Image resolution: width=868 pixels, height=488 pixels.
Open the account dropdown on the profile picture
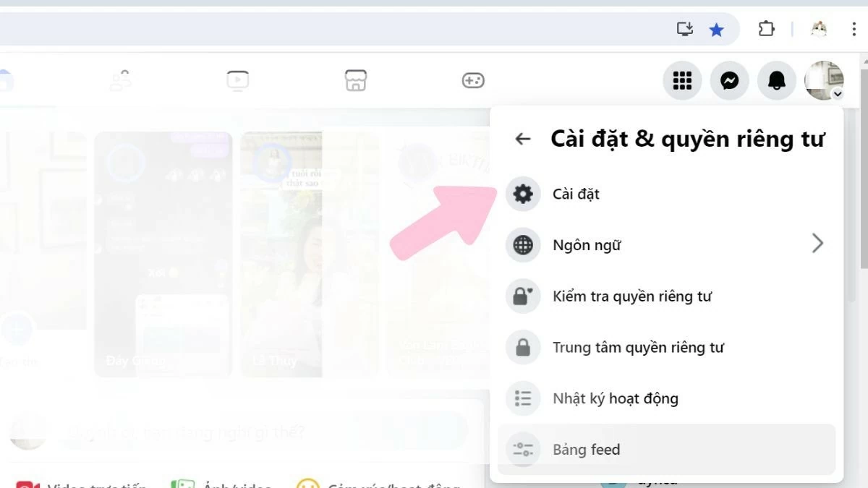[824, 80]
